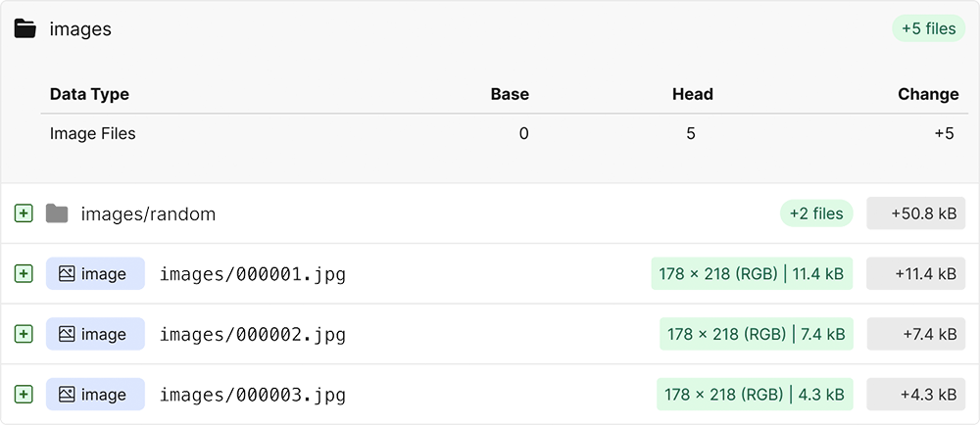
Task: Expand the images/000003.jpg file row
Action: pyautogui.click(x=24, y=395)
